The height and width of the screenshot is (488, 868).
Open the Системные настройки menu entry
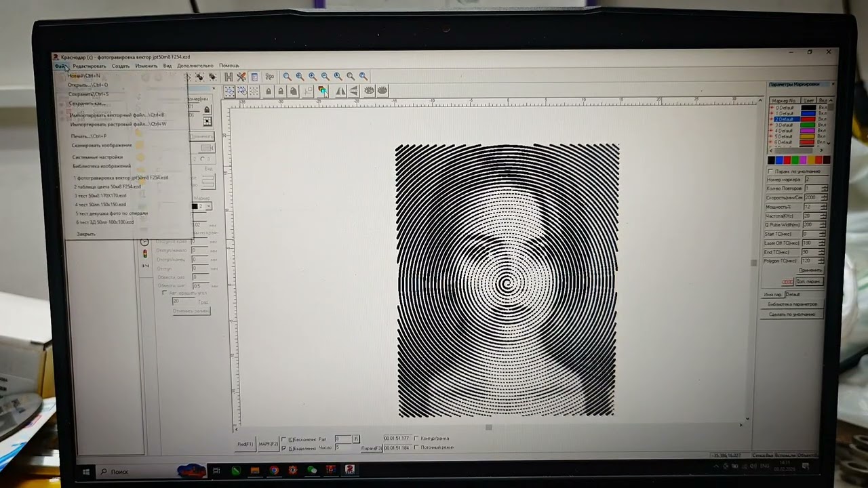(98, 157)
